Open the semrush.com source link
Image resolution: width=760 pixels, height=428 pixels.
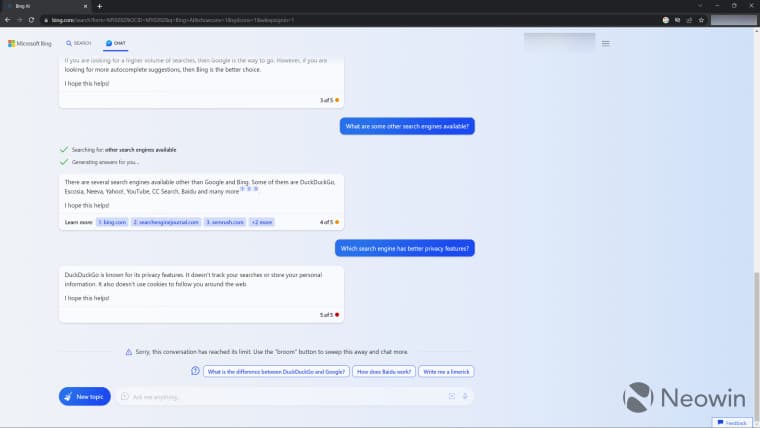pyautogui.click(x=225, y=222)
